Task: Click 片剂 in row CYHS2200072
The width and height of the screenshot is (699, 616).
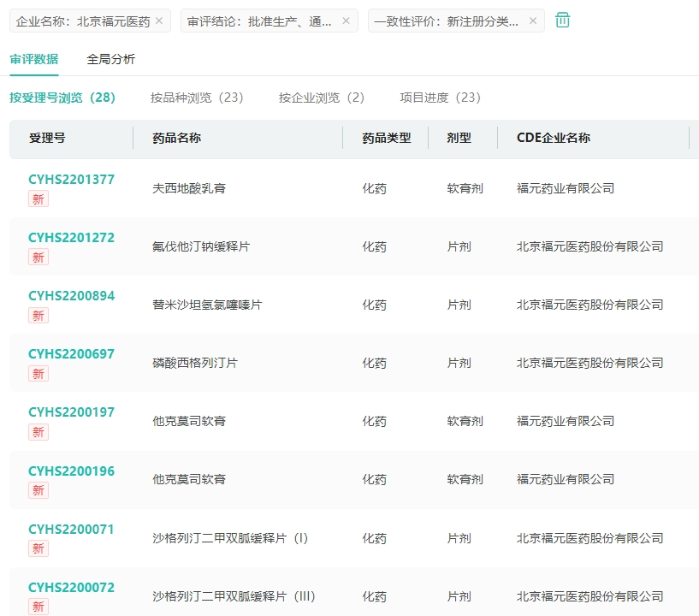Action: pos(459,596)
